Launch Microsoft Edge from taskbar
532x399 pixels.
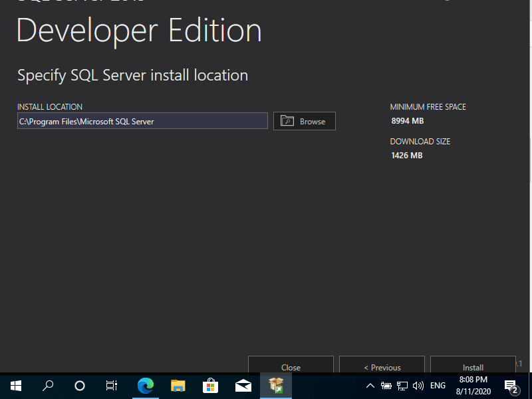pyautogui.click(x=146, y=386)
